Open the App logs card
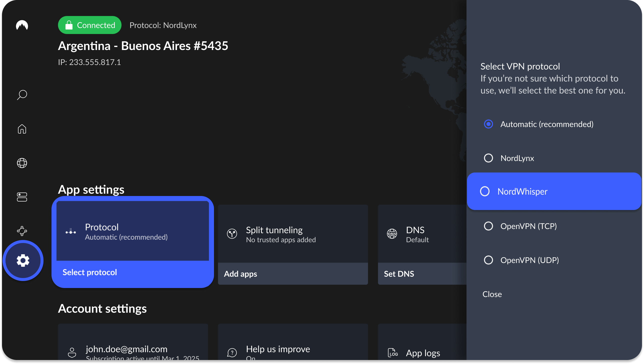The width and height of the screenshot is (644, 364). 422,353
